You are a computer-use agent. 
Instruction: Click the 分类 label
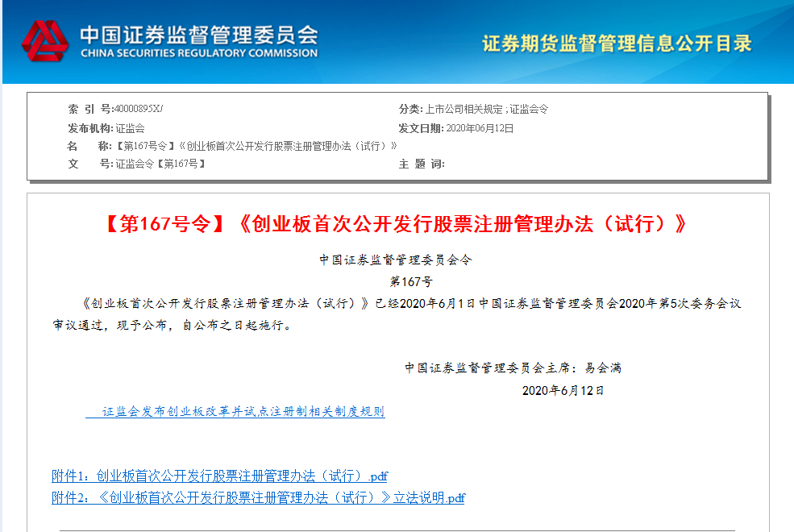410,109
